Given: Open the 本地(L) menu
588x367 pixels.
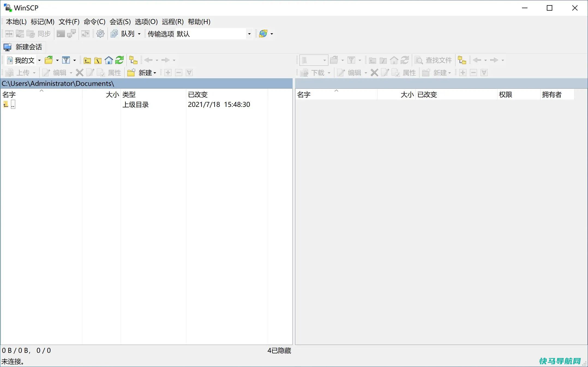Looking at the screenshot, I should click(x=16, y=22).
